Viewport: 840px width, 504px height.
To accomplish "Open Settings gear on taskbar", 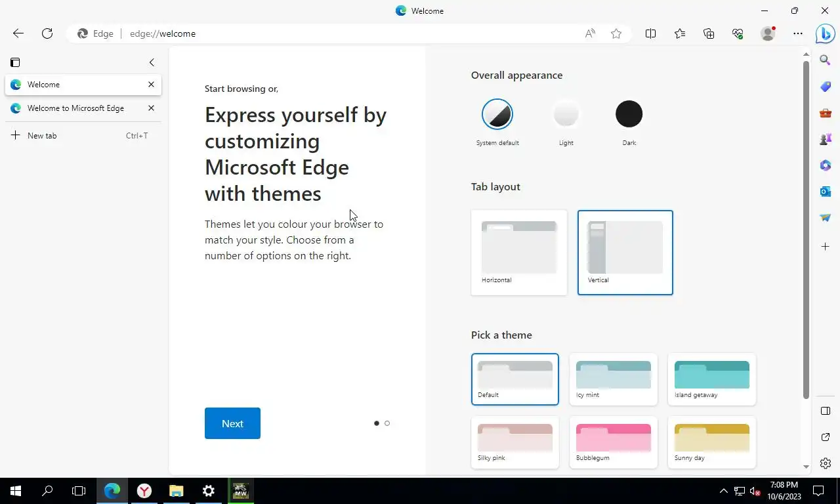I will click(209, 491).
